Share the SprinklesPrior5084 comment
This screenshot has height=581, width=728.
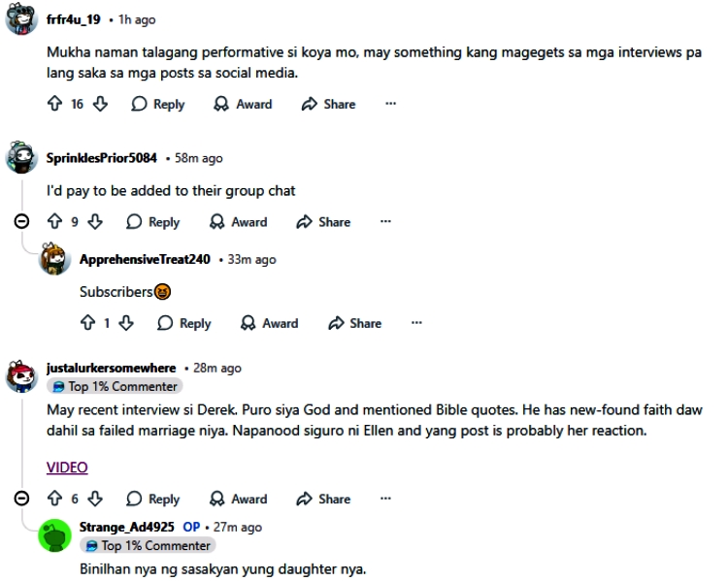pyautogui.click(x=324, y=222)
